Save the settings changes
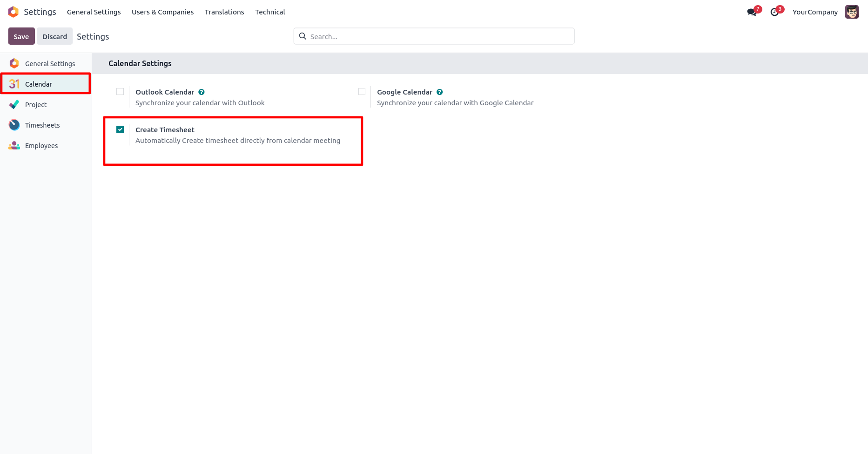 pos(21,36)
